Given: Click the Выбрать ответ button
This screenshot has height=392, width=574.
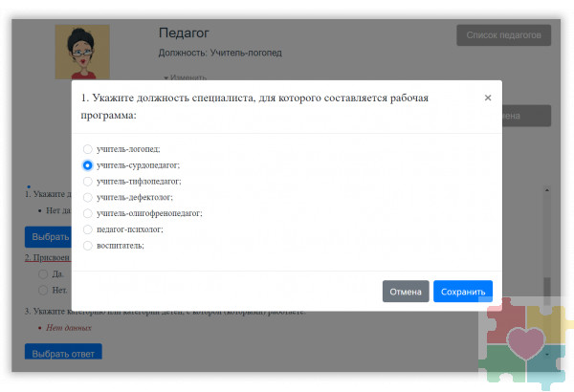Looking at the screenshot, I should click(x=63, y=354).
